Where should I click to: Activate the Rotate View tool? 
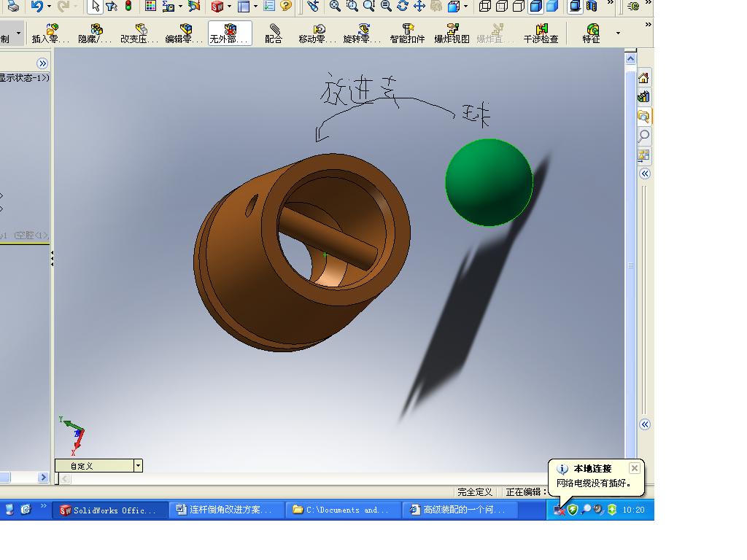coord(403,6)
